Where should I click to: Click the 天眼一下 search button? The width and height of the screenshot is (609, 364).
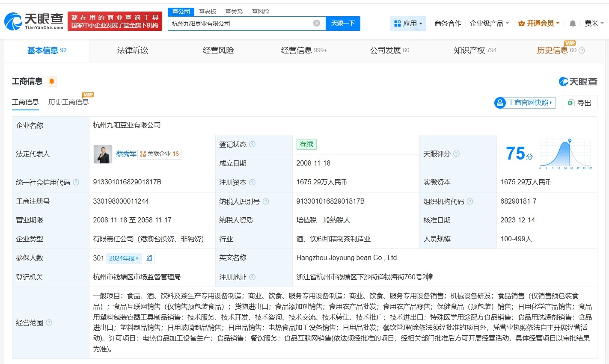(344, 23)
